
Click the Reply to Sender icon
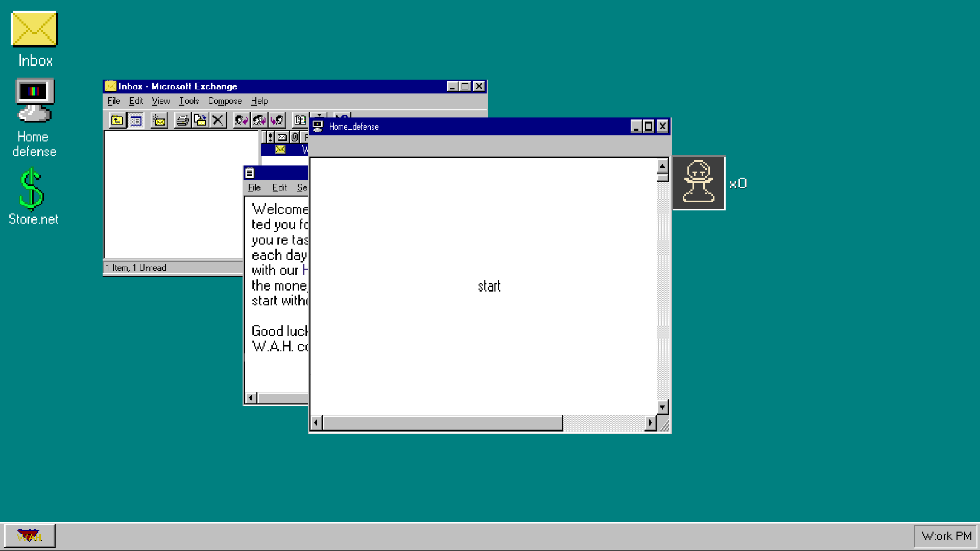[241, 121]
